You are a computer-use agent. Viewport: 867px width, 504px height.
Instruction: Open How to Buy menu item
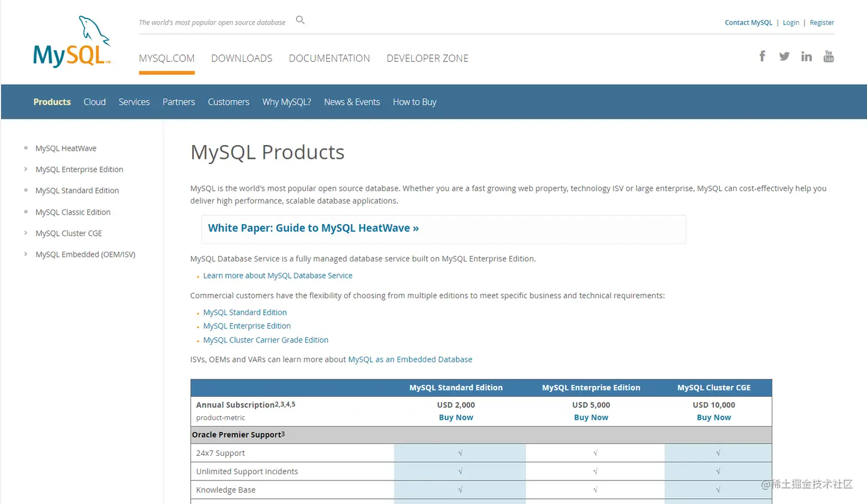[415, 102]
